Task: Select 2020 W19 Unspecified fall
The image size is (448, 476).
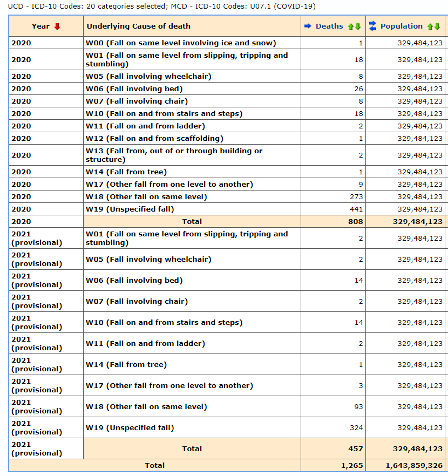Action: click(130, 209)
